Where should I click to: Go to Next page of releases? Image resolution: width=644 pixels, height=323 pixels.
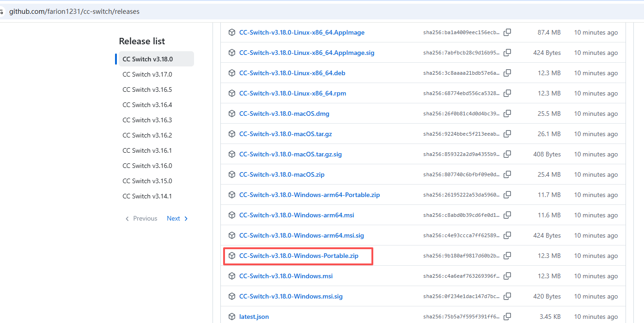[x=177, y=219]
